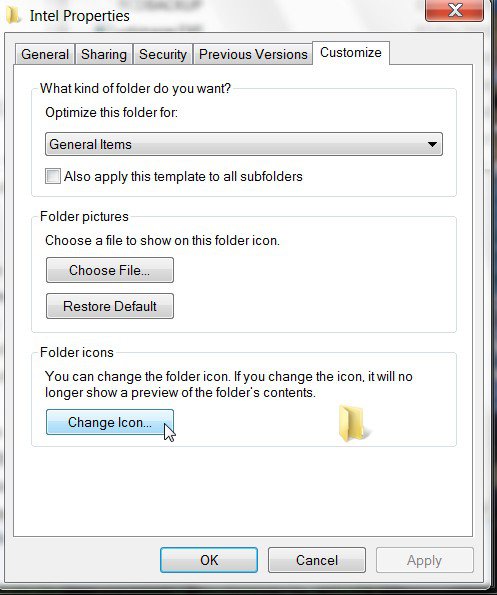Go to the Security tab
Viewport: 497px width, 595px height.
[x=163, y=54]
